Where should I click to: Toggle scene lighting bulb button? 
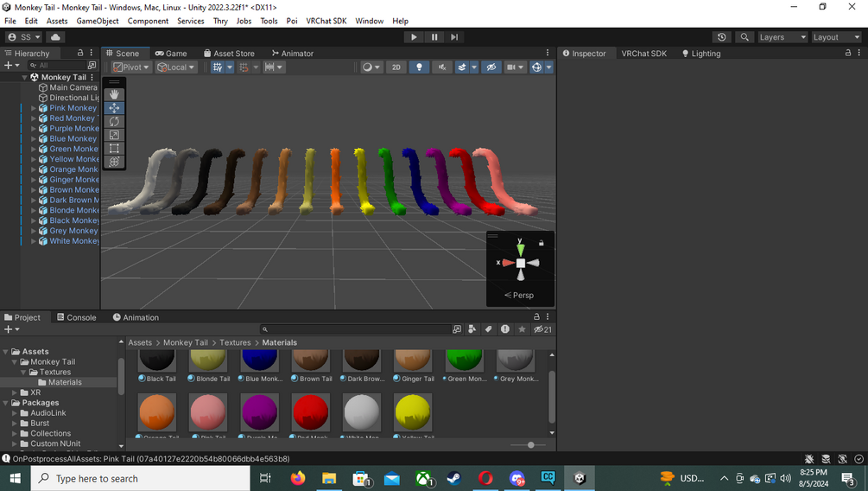pos(419,67)
